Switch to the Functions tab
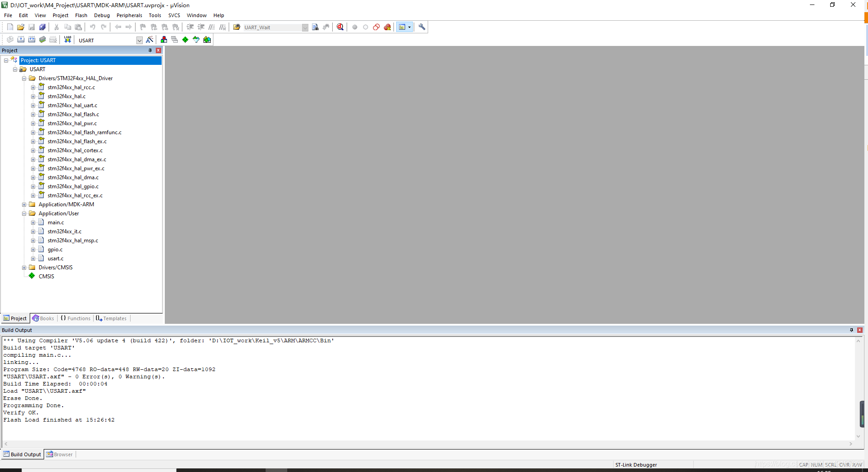This screenshot has height=472, width=868. pyautogui.click(x=76, y=318)
